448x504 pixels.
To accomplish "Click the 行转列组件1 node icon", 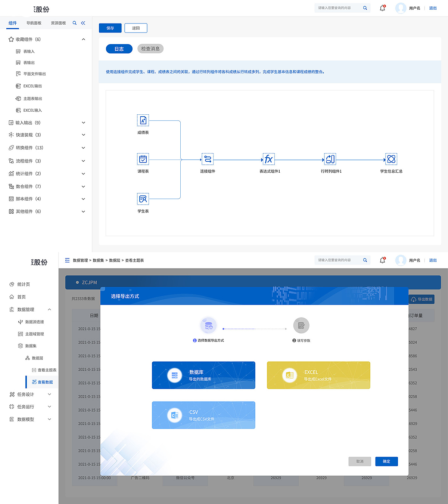I will point(330,159).
